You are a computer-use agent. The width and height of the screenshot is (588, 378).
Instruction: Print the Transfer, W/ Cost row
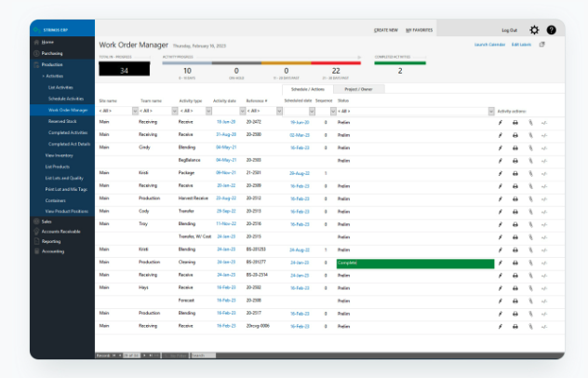tap(515, 237)
